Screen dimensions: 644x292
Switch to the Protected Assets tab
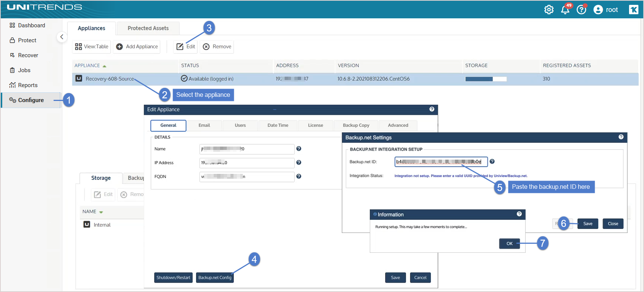148,28
